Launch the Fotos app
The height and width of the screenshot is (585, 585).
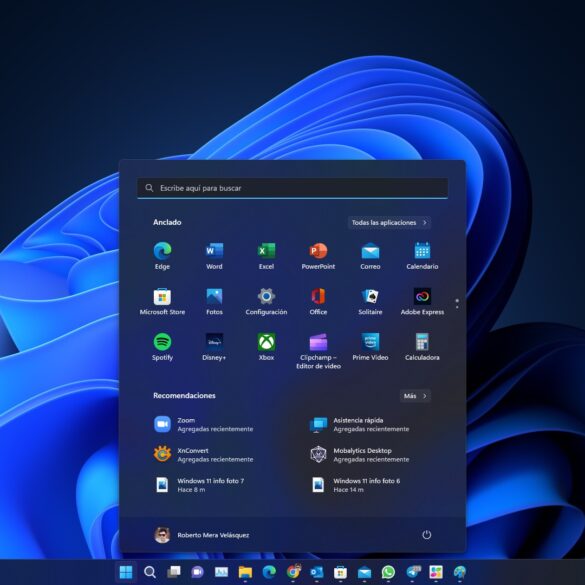tap(214, 301)
